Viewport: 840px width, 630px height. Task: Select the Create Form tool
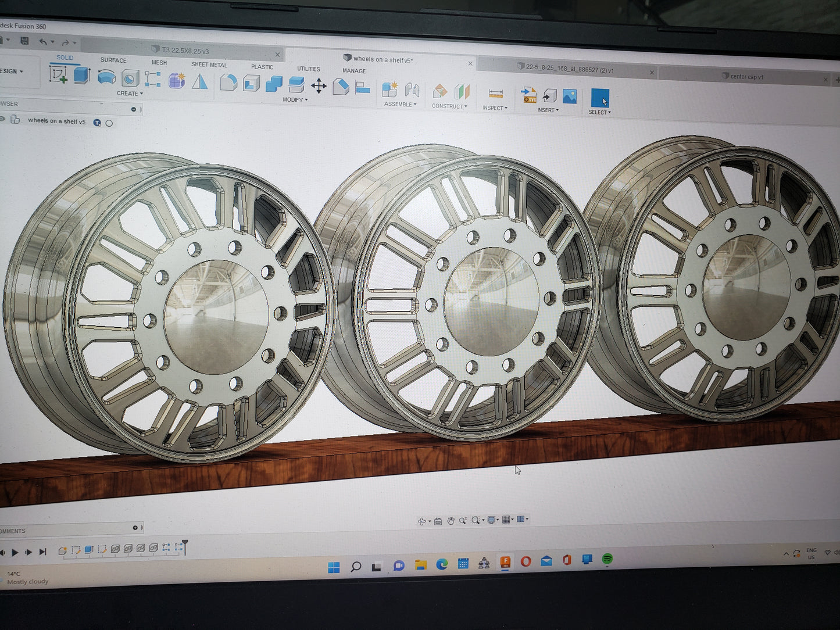tap(177, 80)
